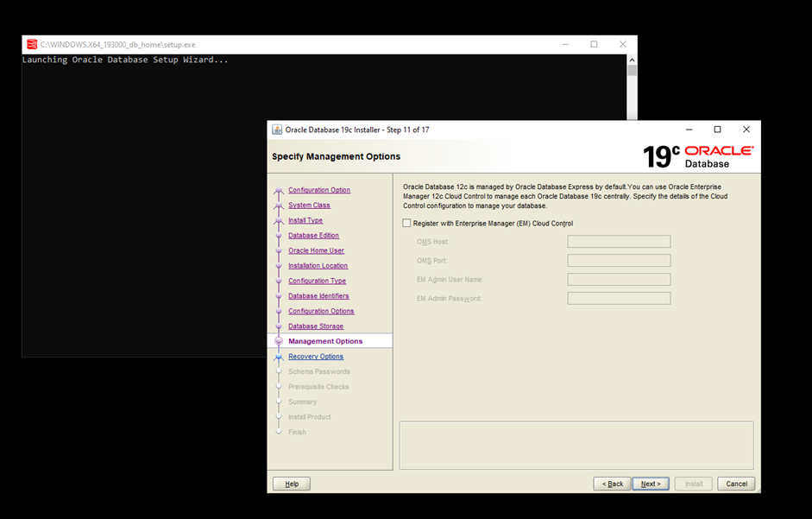This screenshot has height=519, width=812.
Task: Select the current Management Options step
Action: tap(325, 341)
